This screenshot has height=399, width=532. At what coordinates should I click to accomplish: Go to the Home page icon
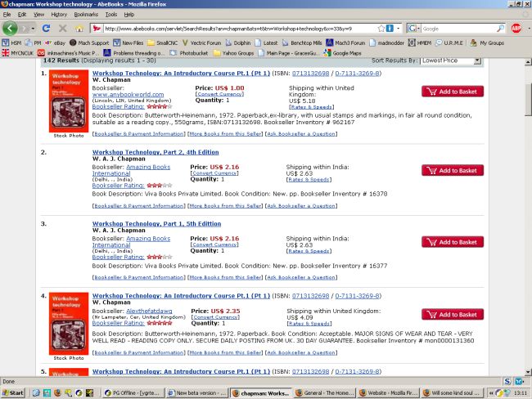click(x=79, y=29)
